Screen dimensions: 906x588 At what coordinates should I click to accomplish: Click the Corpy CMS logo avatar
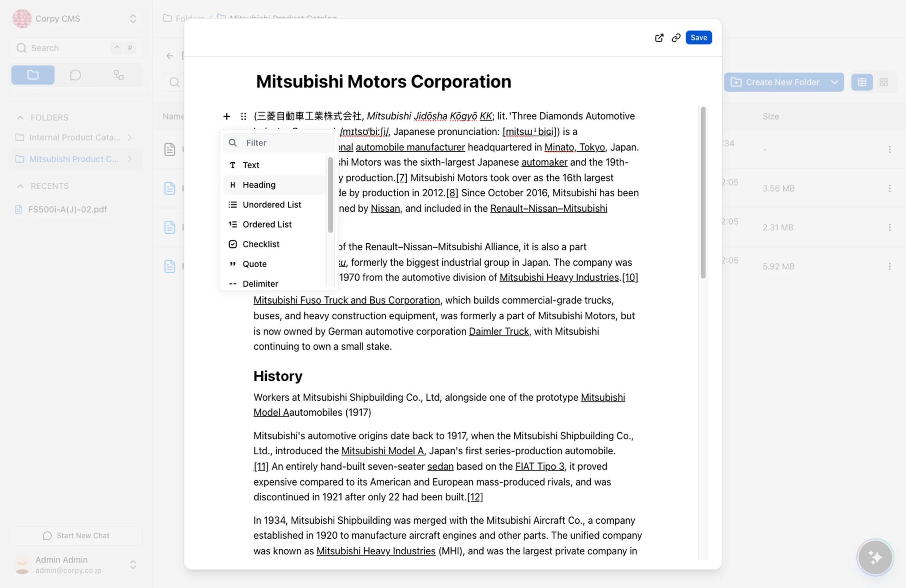(22, 18)
